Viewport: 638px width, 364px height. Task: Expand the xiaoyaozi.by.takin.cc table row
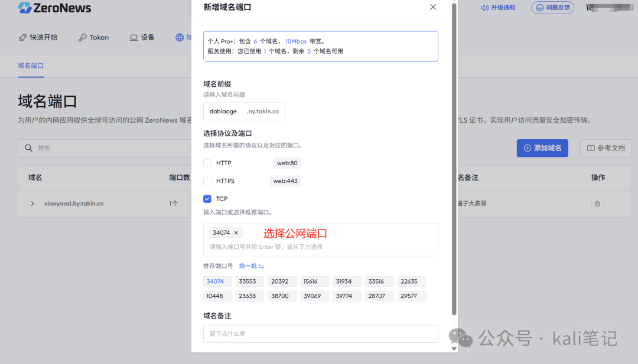click(x=32, y=203)
